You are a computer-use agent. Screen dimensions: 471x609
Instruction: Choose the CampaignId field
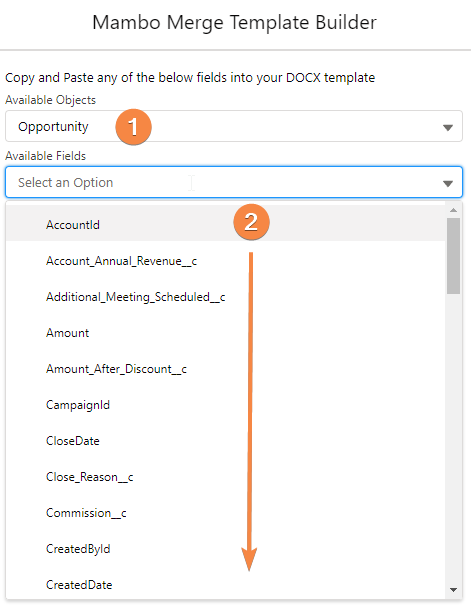[226, 405]
